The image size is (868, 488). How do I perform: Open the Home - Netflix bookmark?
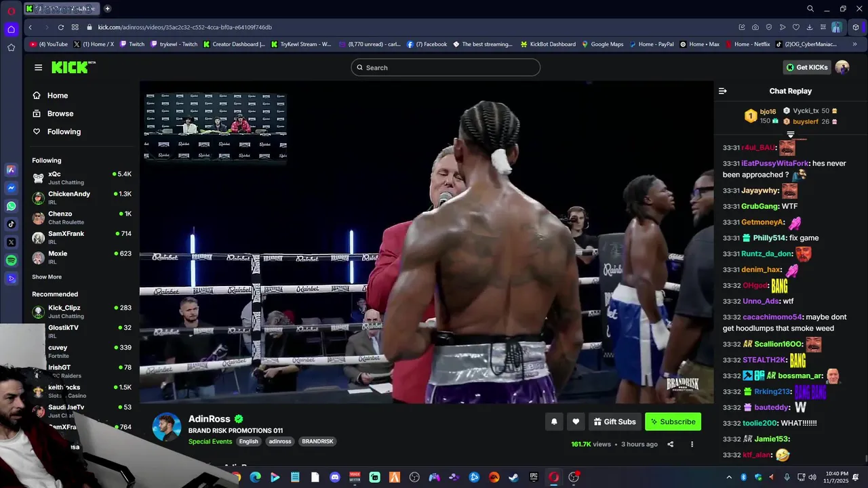click(747, 44)
